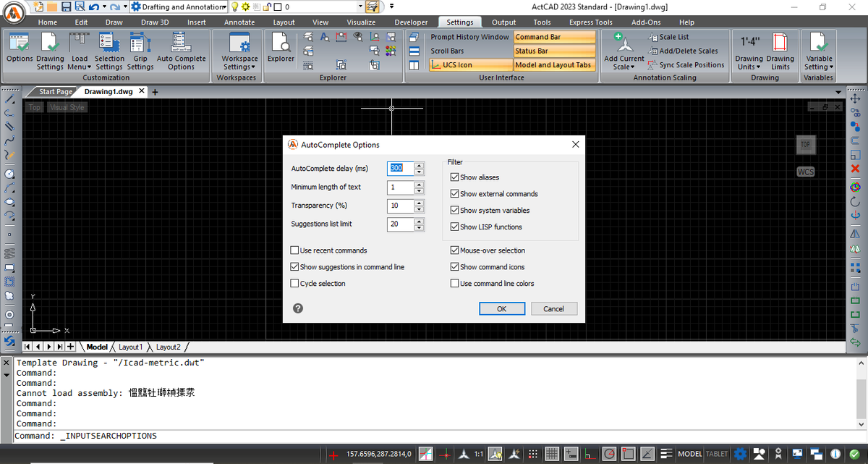
Task: Click the Layer Manager icon beside layer dropdown
Action: (x=373, y=7)
